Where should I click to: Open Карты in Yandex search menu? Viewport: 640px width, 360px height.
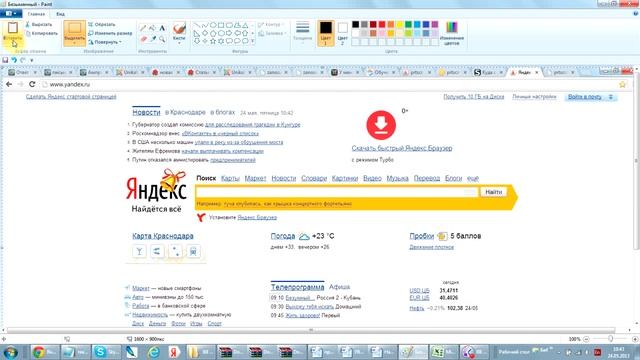coord(230,178)
